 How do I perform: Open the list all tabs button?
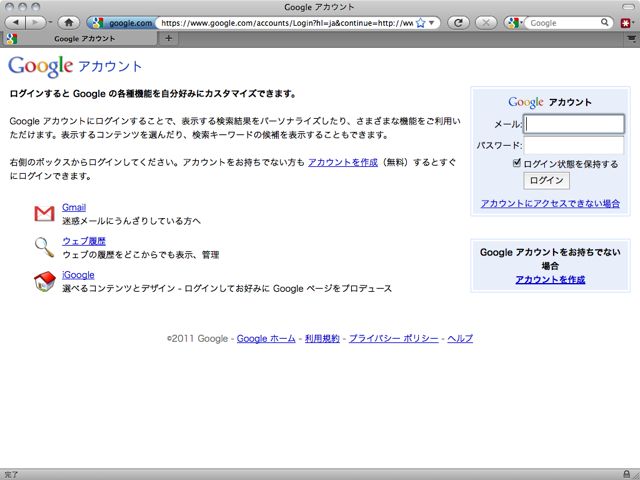(x=631, y=38)
